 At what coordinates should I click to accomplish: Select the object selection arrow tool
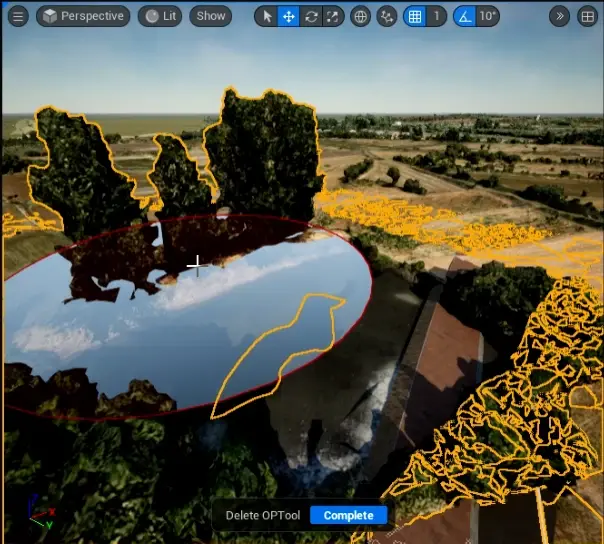pyautogui.click(x=267, y=16)
